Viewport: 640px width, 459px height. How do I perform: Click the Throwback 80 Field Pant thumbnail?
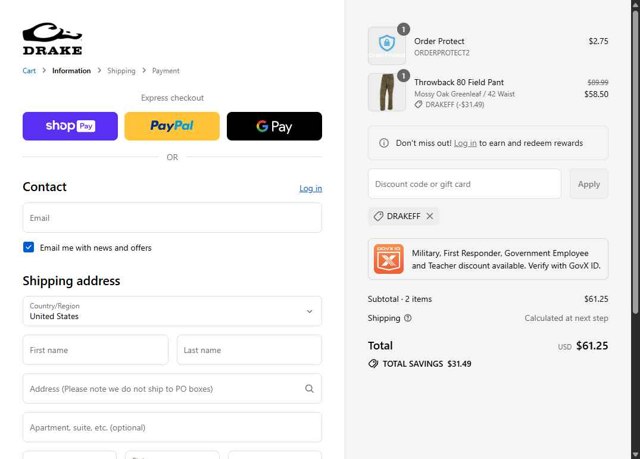[387, 92]
